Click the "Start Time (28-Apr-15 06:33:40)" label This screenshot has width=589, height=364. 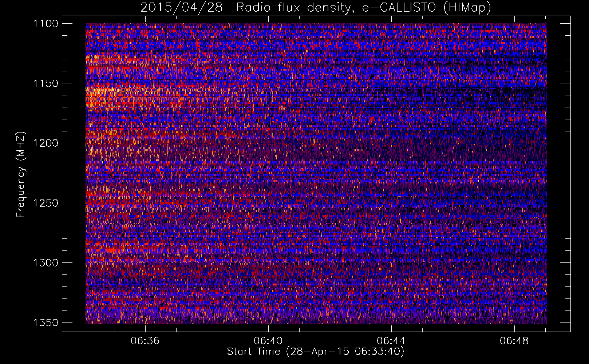pyautogui.click(x=316, y=352)
